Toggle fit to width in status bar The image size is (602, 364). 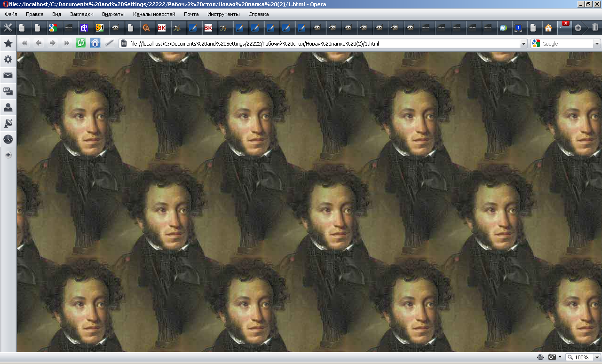(x=540, y=357)
